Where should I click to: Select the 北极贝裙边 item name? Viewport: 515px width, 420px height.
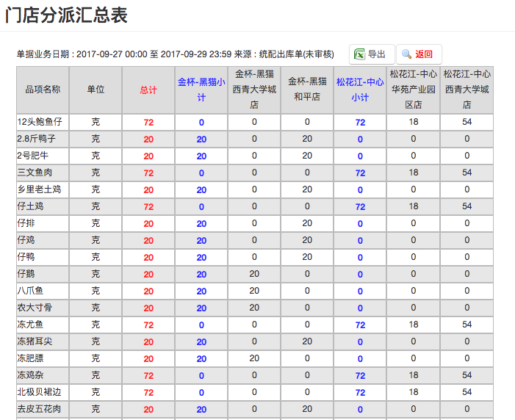point(39,392)
